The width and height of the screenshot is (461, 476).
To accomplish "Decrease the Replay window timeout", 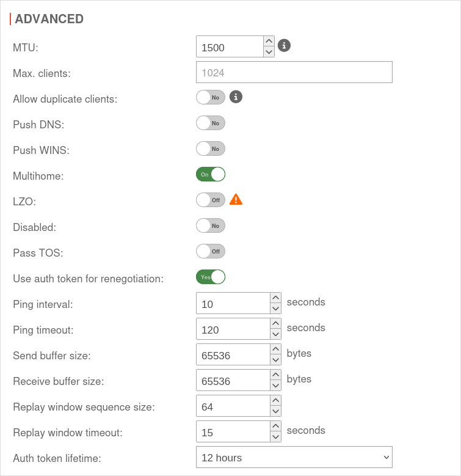I will click(275, 438).
